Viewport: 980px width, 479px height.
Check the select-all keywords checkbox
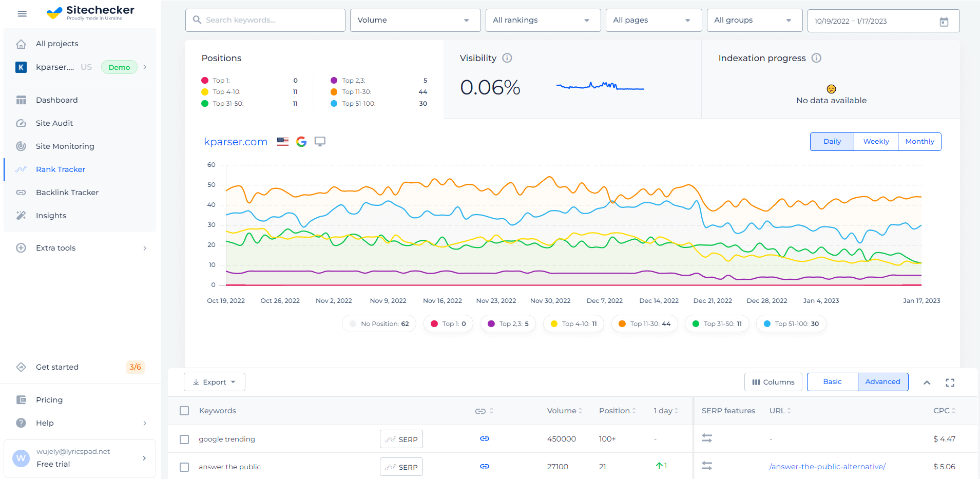pyautogui.click(x=184, y=411)
